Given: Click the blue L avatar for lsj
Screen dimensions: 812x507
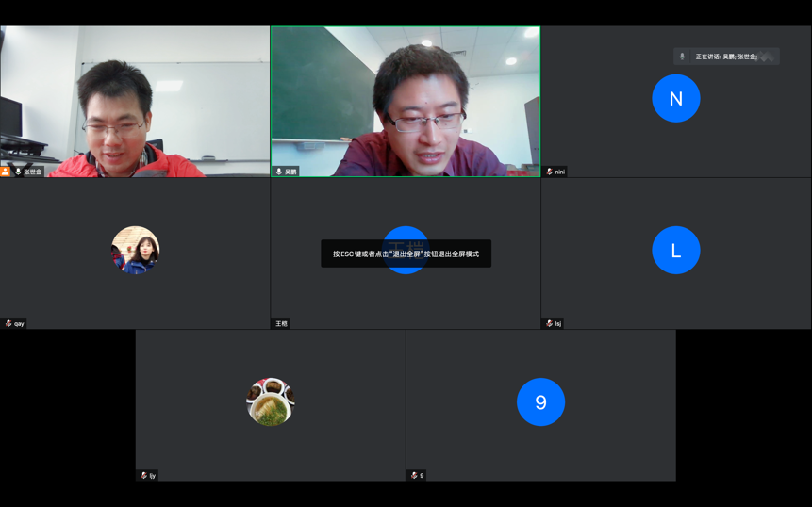Looking at the screenshot, I should [675, 251].
